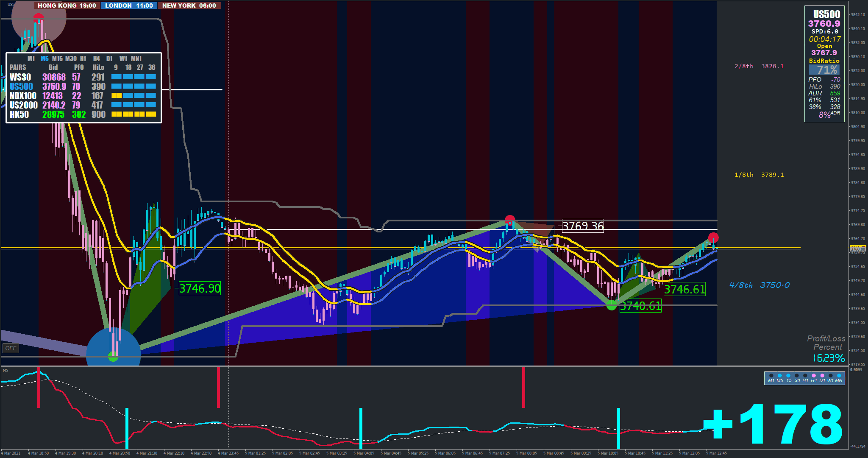Select H4 timeframe in pairs panel
868x458 pixels.
(x=97, y=59)
